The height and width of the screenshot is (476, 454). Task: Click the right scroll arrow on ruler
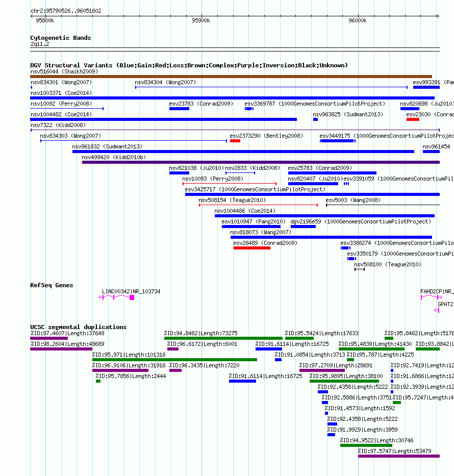click(x=438, y=16)
